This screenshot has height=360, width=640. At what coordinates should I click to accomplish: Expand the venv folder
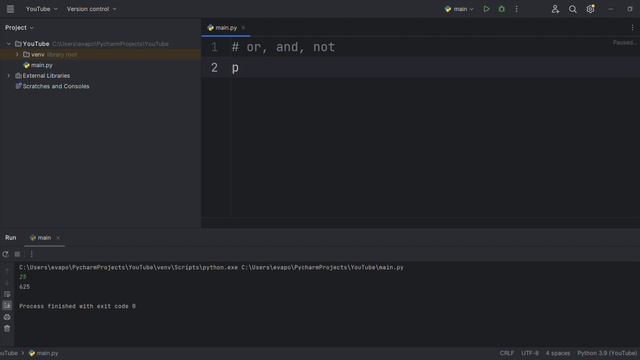pos(17,54)
